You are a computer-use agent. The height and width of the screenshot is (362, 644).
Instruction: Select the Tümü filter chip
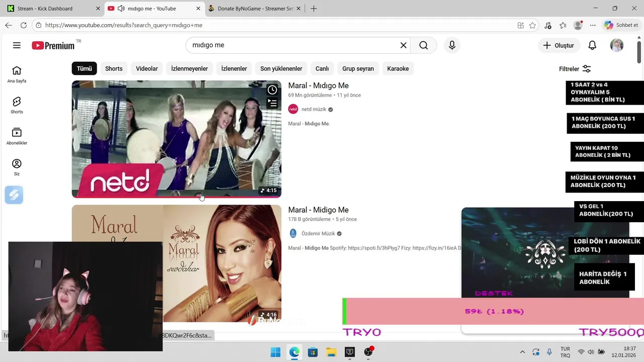coord(84,68)
